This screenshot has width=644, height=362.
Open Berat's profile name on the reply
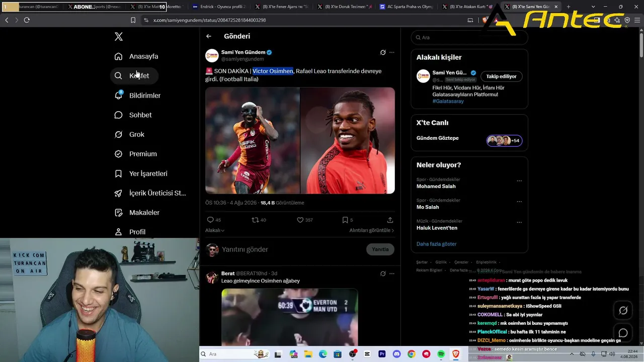pyautogui.click(x=228, y=274)
